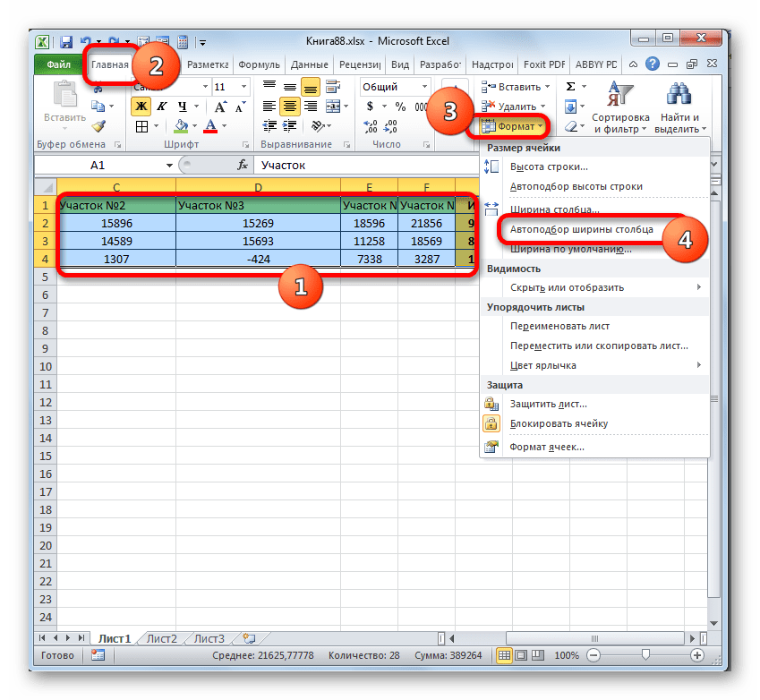
Task: Toggle Center horizontal alignment
Action: point(289,107)
